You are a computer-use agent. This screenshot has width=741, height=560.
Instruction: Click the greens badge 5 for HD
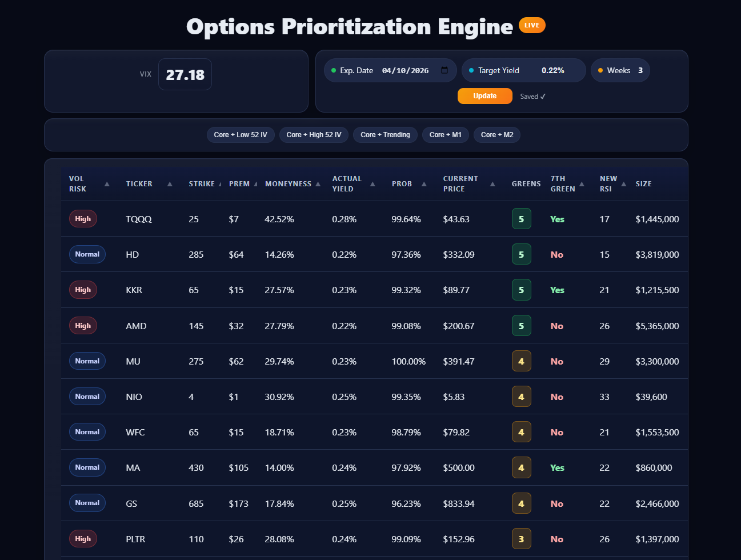pyautogui.click(x=521, y=254)
